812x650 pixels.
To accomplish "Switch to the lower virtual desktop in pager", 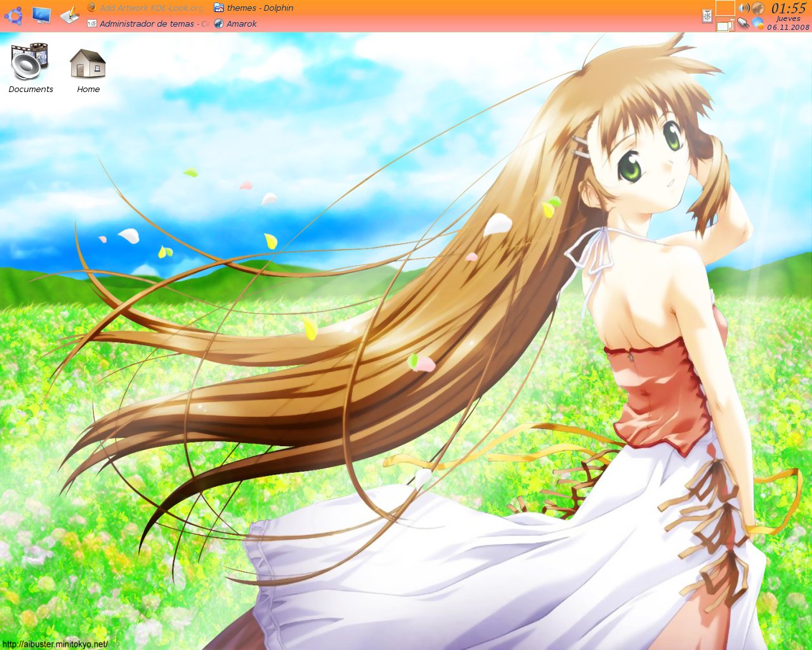I will click(x=725, y=25).
